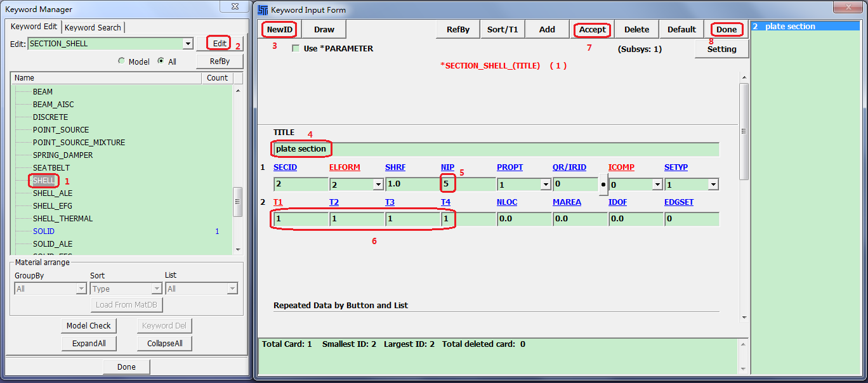The width and height of the screenshot is (868, 383).
Task: Run Model Check from Keyword Manager
Action: (x=88, y=325)
